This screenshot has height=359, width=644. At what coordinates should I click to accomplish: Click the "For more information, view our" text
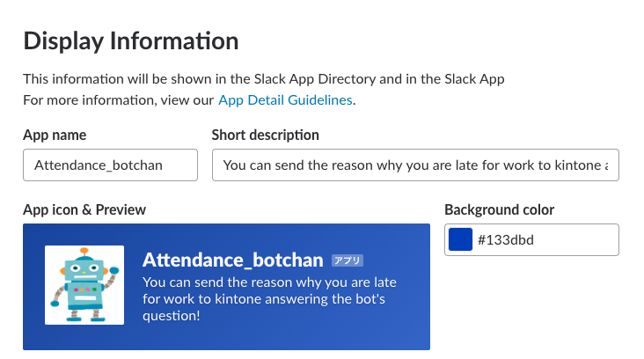click(x=119, y=100)
